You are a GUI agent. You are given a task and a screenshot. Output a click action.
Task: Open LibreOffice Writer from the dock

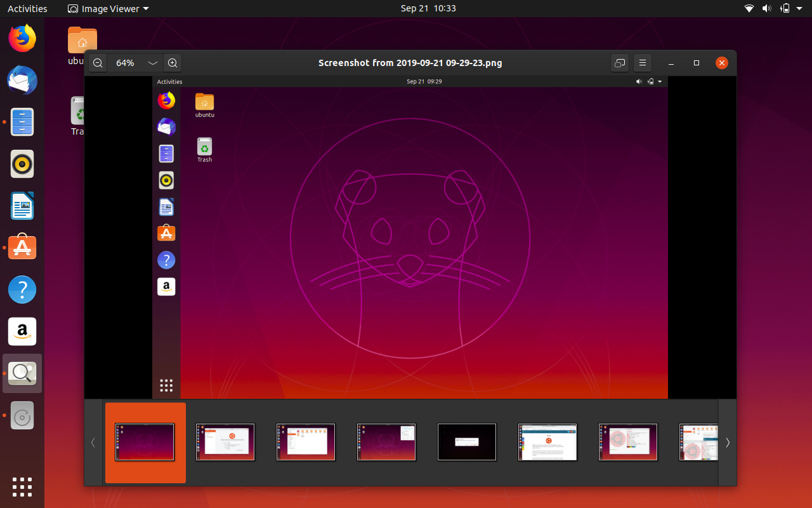click(x=22, y=206)
